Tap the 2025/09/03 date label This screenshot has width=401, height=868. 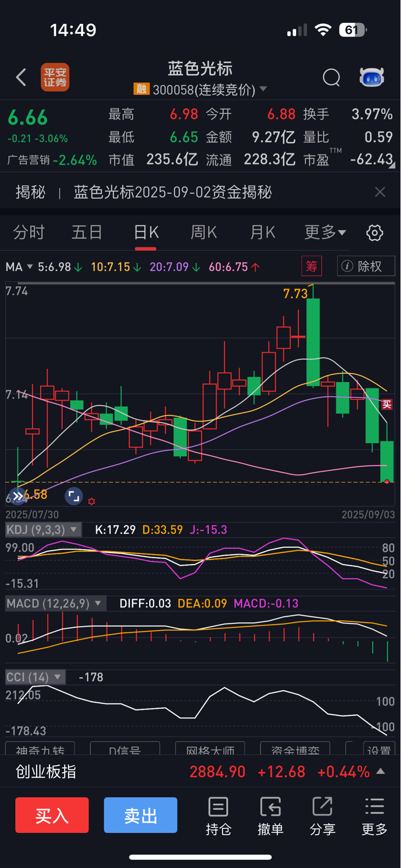click(368, 515)
